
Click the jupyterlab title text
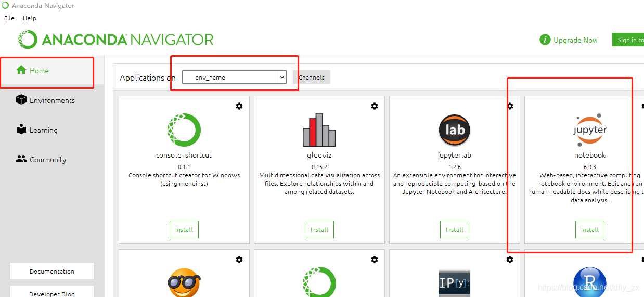pos(455,155)
